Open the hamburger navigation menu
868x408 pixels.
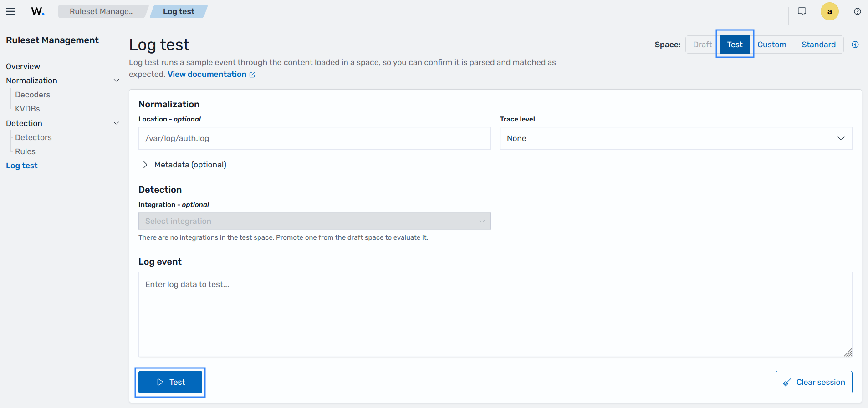pyautogui.click(x=10, y=11)
